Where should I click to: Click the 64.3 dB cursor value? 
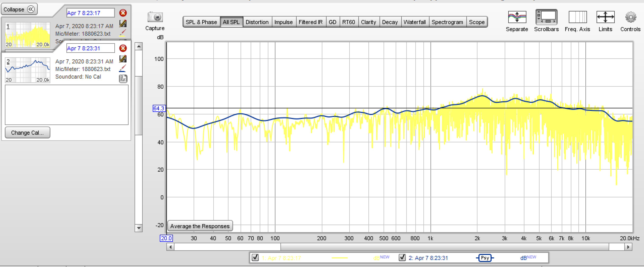(159, 108)
